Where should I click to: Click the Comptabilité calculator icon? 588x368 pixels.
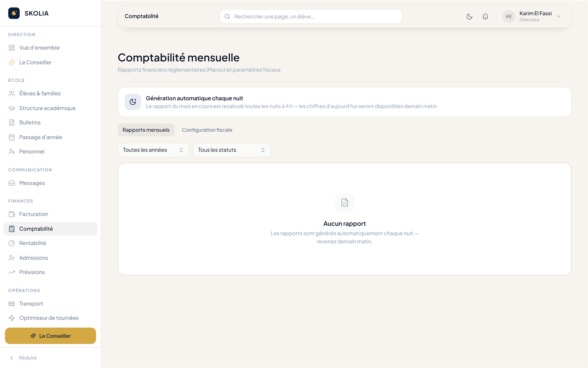pos(12,229)
